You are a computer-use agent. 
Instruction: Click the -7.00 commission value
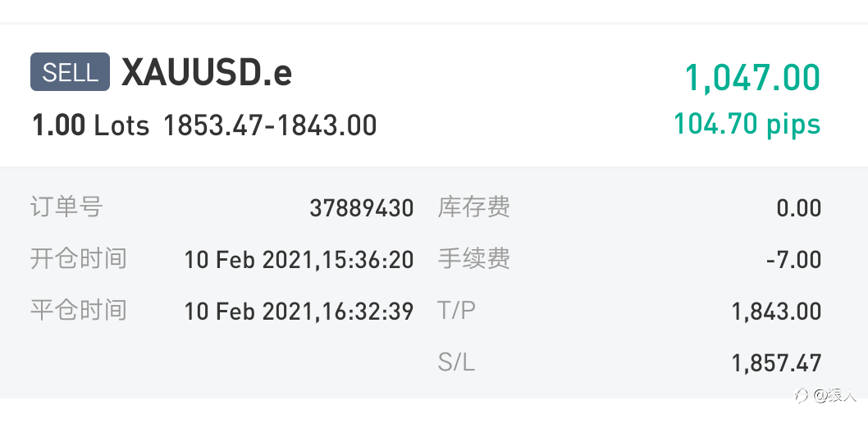[794, 260]
